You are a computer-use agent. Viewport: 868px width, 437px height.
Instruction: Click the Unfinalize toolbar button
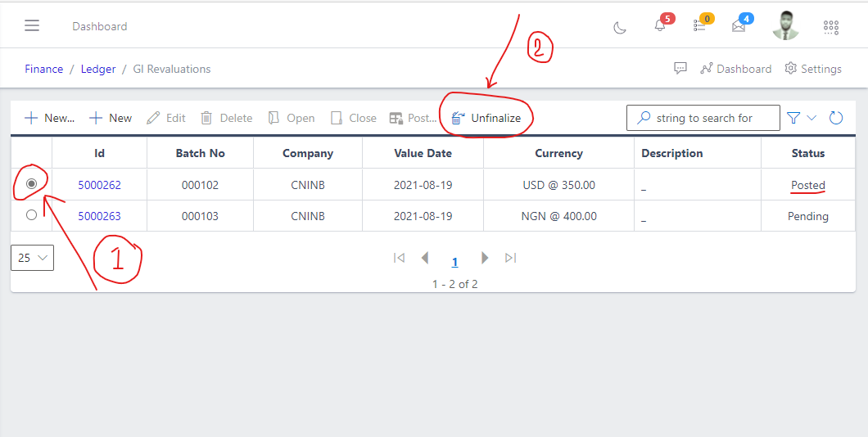(486, 118)
